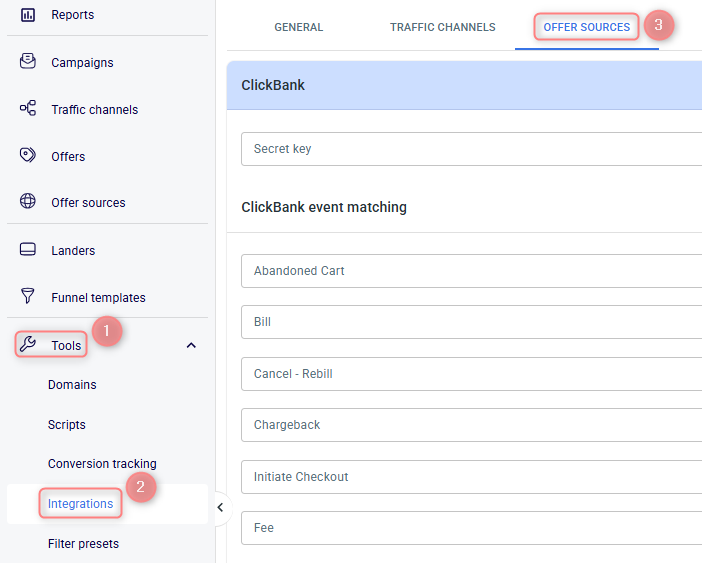
Task: Click the Offers tag icon
Action: point(28,155)
